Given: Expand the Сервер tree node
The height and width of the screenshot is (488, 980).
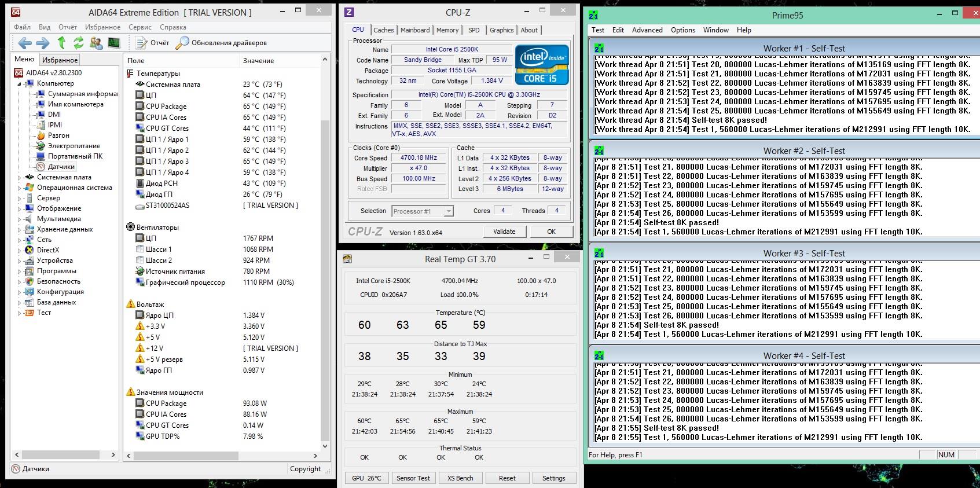Looking at the screenshot, I should pos(19,199).
